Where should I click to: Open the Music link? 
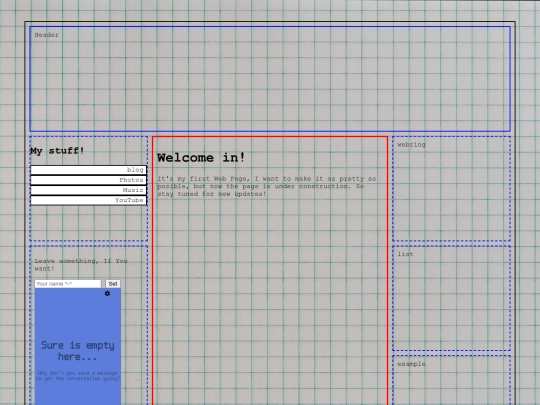(x=89, y=190)
